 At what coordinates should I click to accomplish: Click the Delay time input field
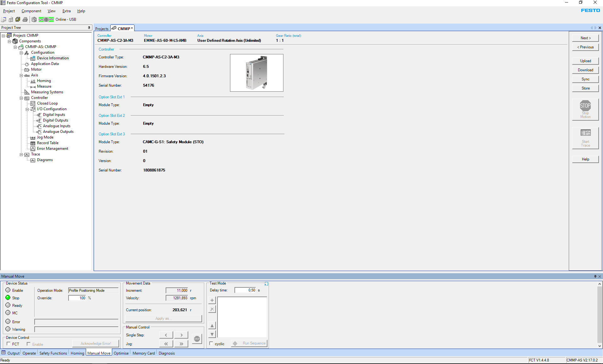pos(245,290)
